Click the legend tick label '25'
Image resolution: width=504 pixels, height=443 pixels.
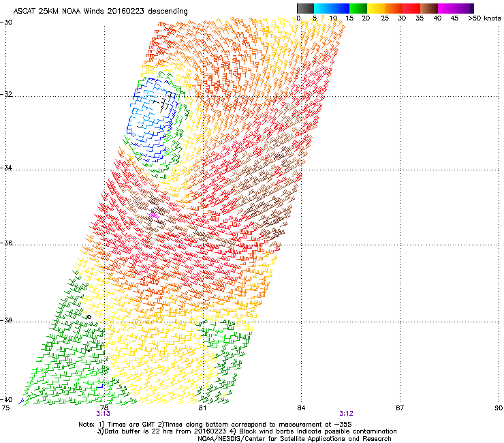pyautogui.click(x=385, y=18)
